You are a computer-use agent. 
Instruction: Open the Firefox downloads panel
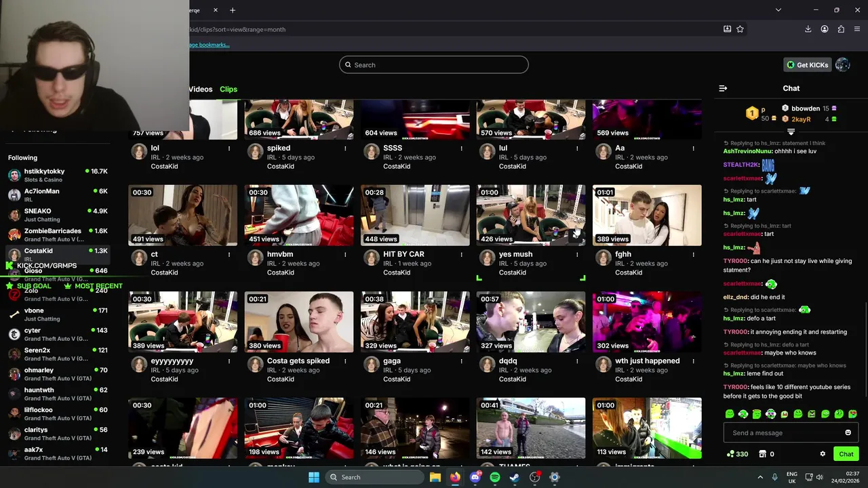808,29
